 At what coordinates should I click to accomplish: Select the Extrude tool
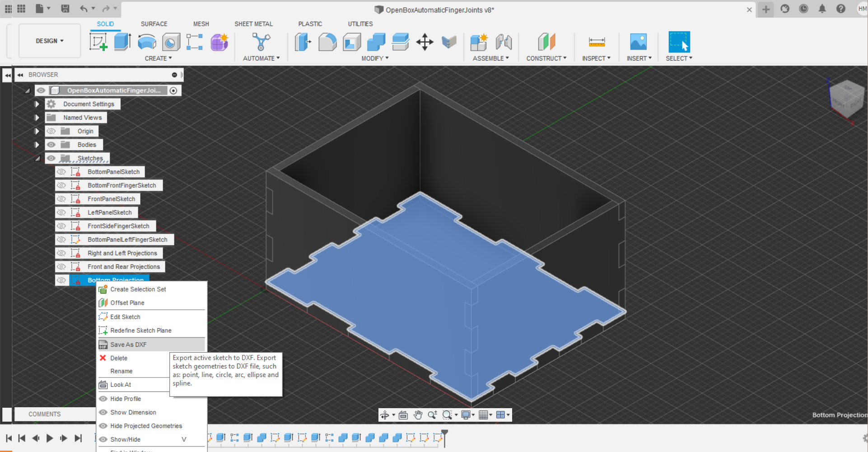[122, 42]
